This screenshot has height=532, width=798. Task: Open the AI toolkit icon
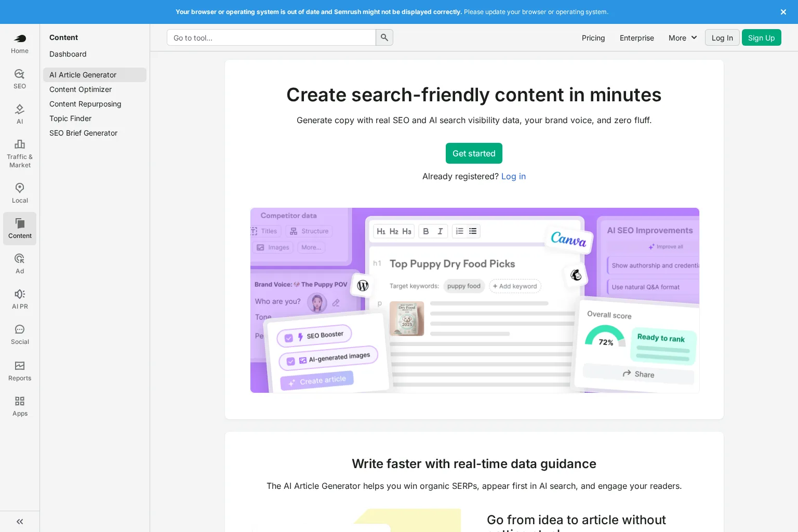coord(20,114)
